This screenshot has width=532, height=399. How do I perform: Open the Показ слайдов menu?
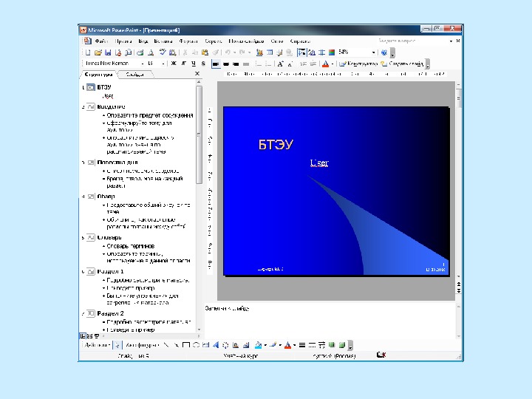[x=246, y=41]
